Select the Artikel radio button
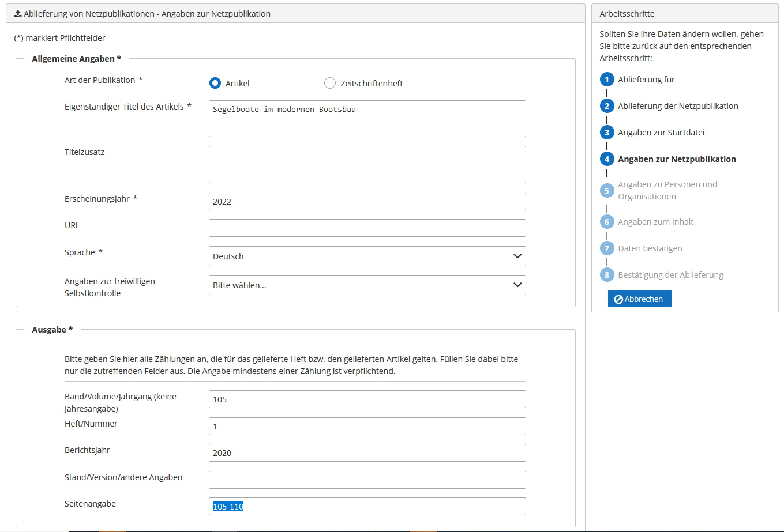784x532 pixels. coord(215,83)
